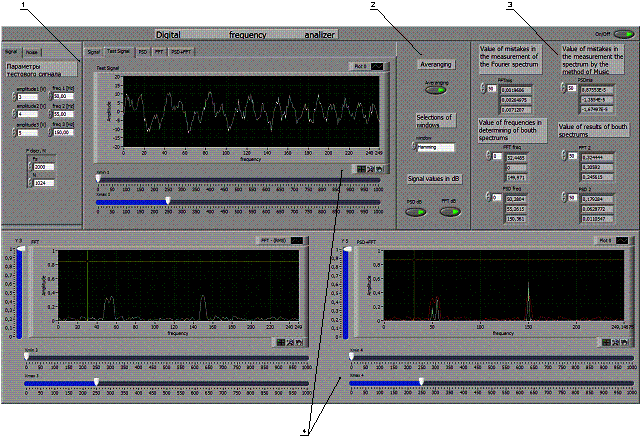This screenshot has width=641, height=440.
Task: Click freq 2 input field showing 55,00
Action: (x=64, y=114)
